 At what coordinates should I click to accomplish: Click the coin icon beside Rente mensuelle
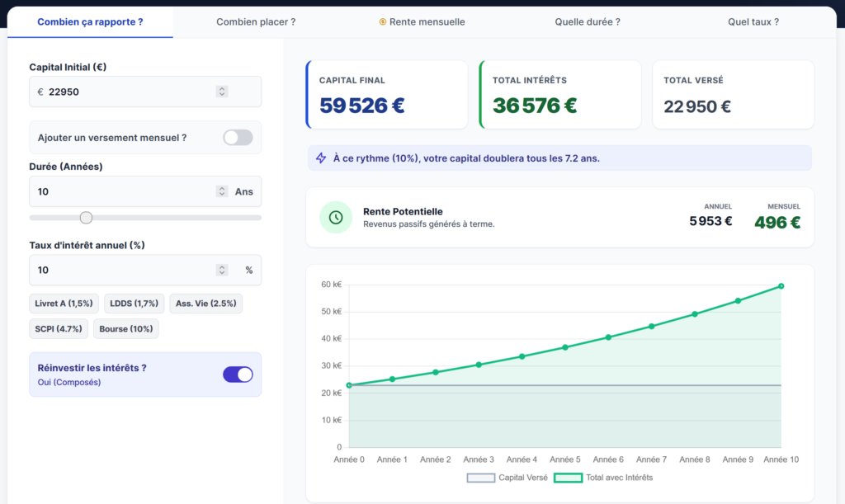[x=383, y=22]
